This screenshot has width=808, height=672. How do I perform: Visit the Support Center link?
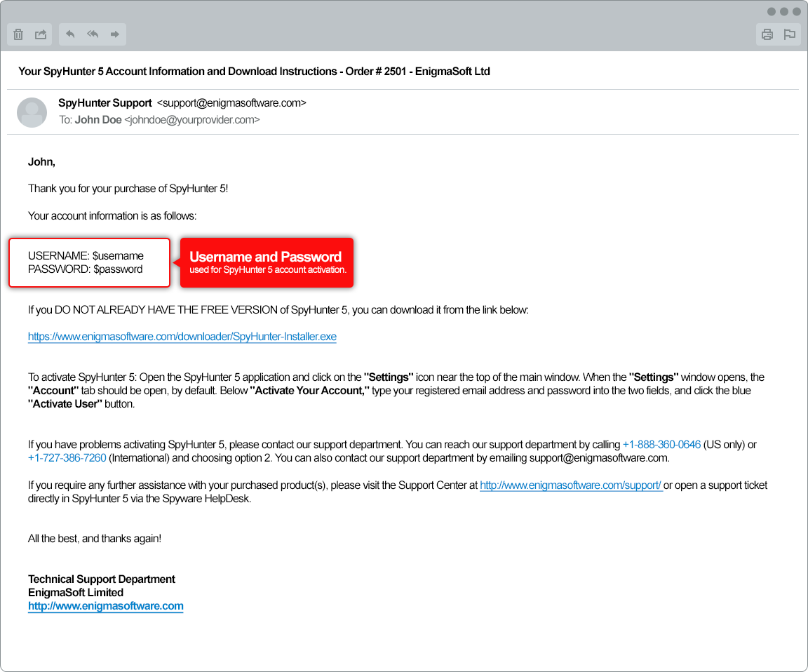click(571, 485)
